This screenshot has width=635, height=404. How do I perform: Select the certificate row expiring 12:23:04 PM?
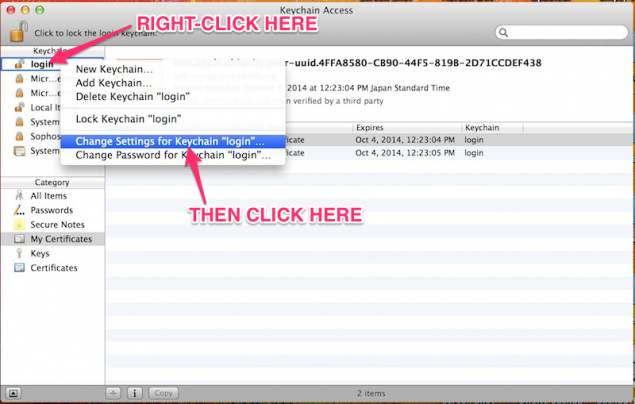coord(370,140)
